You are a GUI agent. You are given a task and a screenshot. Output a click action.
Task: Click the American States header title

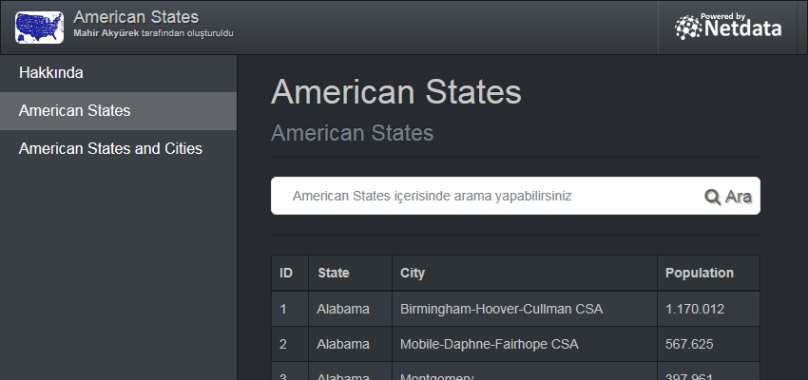(x=136, y=17)
